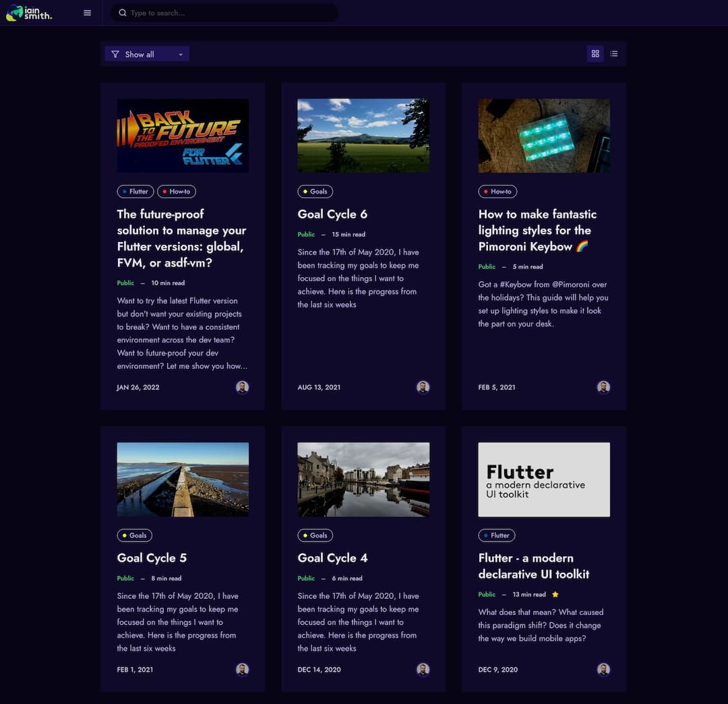
Task: Open the Goal Cycle 6 landscape thumbnail
Action: pyautogui.click(x=363, y=135)
